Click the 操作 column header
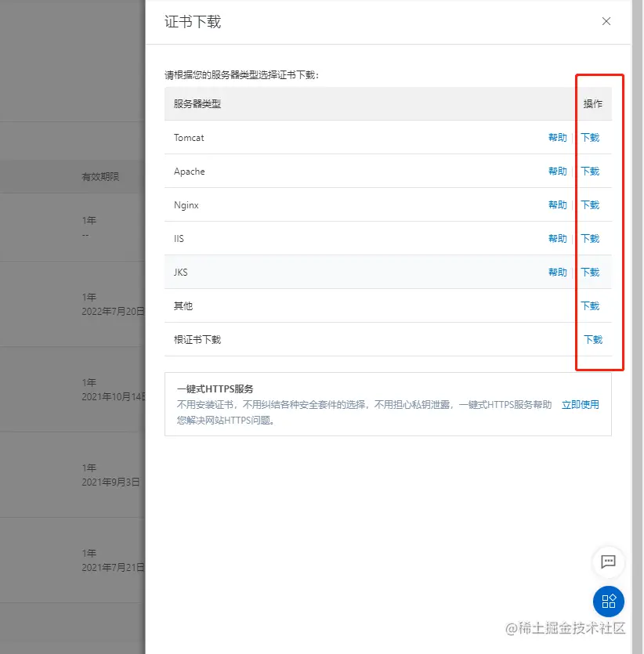Viewport: 644px width, 654px height. pyautogui.click(x=593, y=104)
